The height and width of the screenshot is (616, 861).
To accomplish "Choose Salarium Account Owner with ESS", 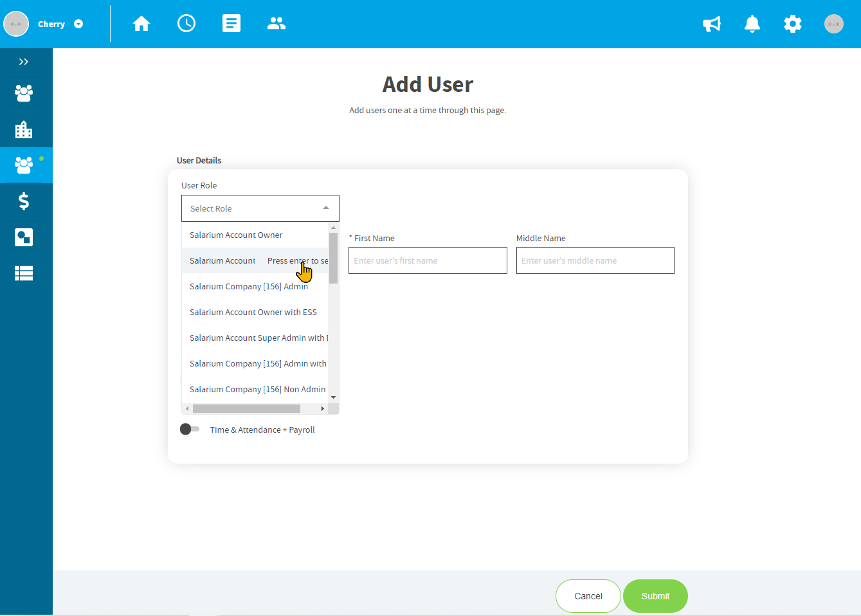I will coord(255,312).
